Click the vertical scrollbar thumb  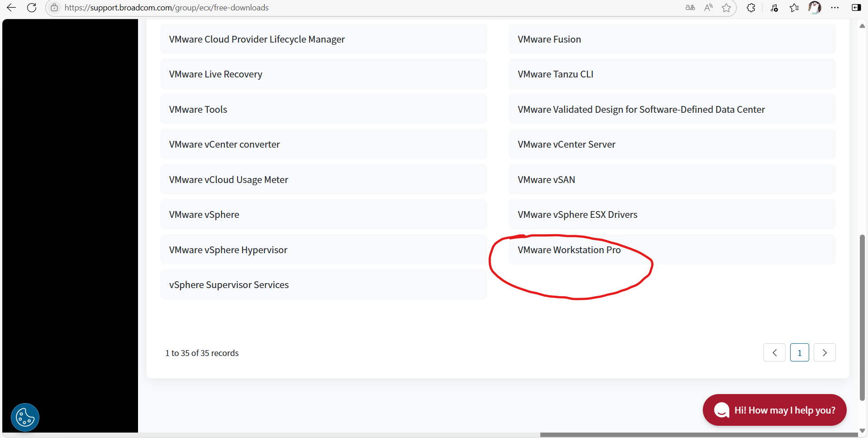pos(862,318)
